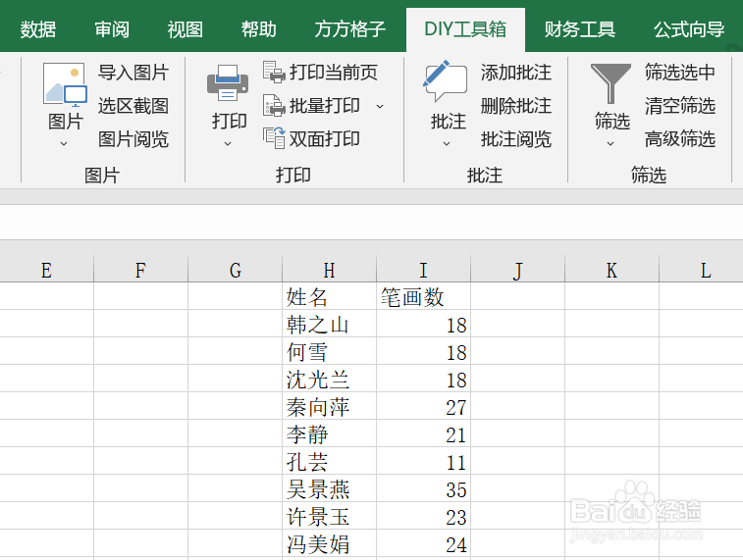743x560 pixels.
Task: Expand the 图片 dropdown chevron
Action: point(64,143)
